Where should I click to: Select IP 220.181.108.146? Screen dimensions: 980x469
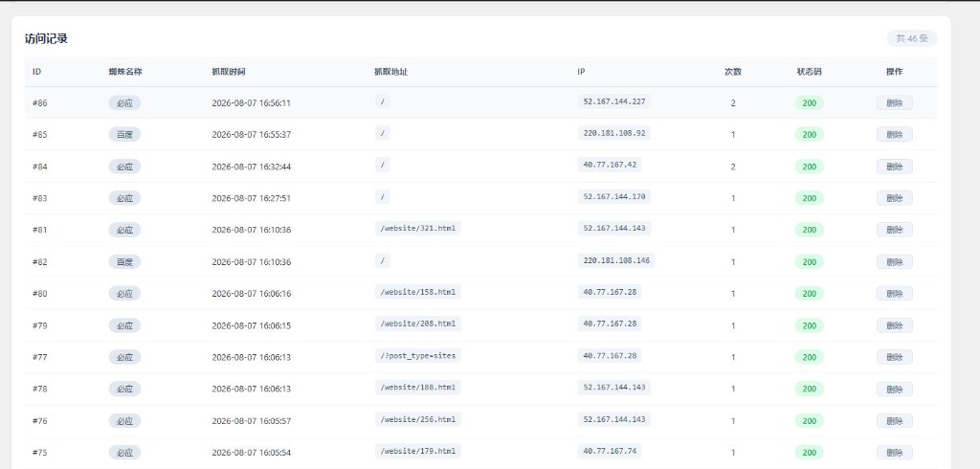coord(616,260)
